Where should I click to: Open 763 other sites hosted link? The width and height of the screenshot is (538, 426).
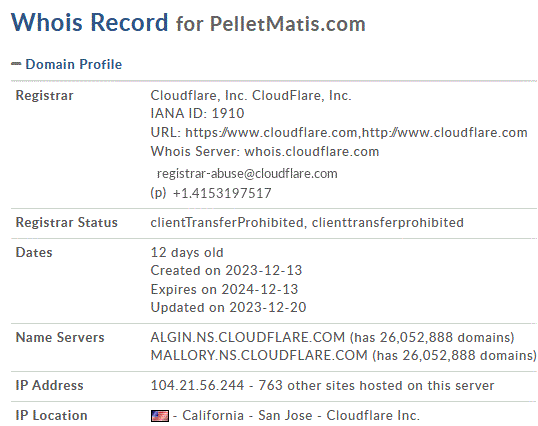pos(376,385)
